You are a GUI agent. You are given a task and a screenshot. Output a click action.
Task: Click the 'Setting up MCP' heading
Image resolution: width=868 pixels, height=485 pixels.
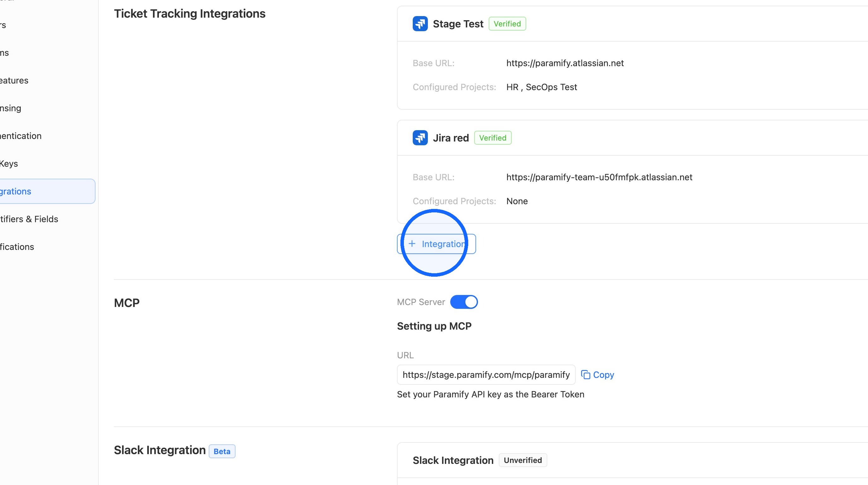pos(434,326)
